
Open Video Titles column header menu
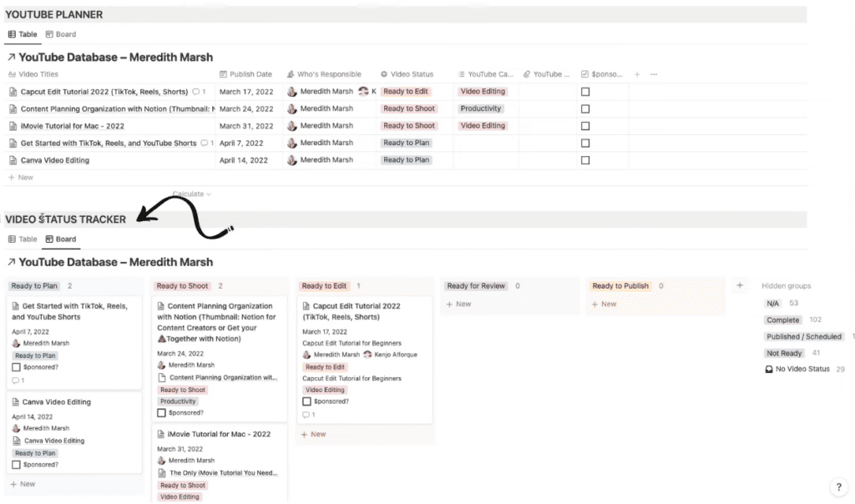(x=33, y=74)
